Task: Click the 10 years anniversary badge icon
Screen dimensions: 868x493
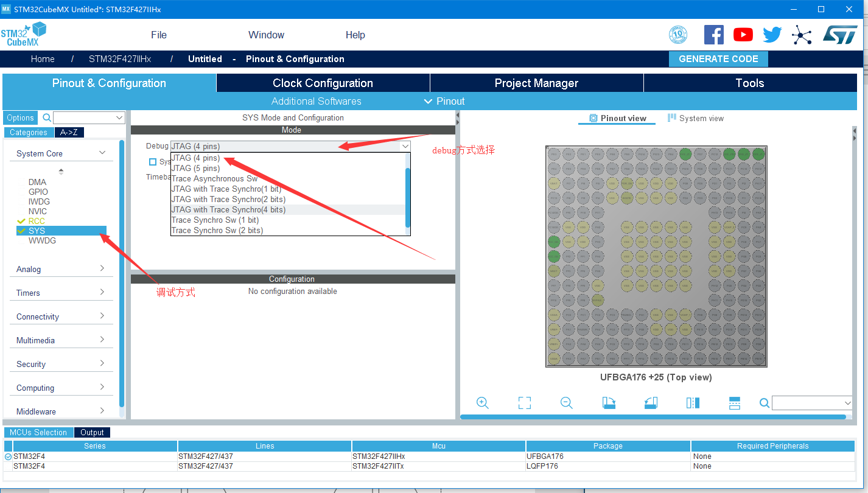Action: (x=678, y=35)
